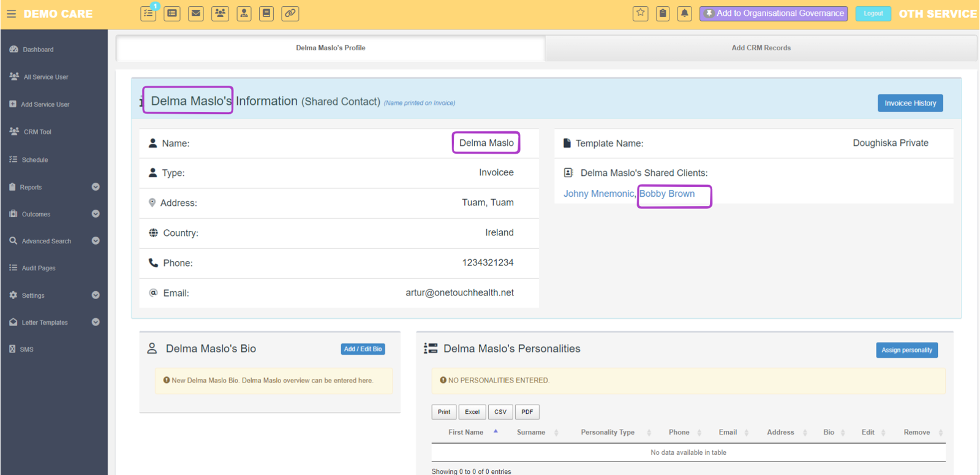980x475 pixels.
Task: Click the chain link toolbar icon
Action: tap(290, 13)
